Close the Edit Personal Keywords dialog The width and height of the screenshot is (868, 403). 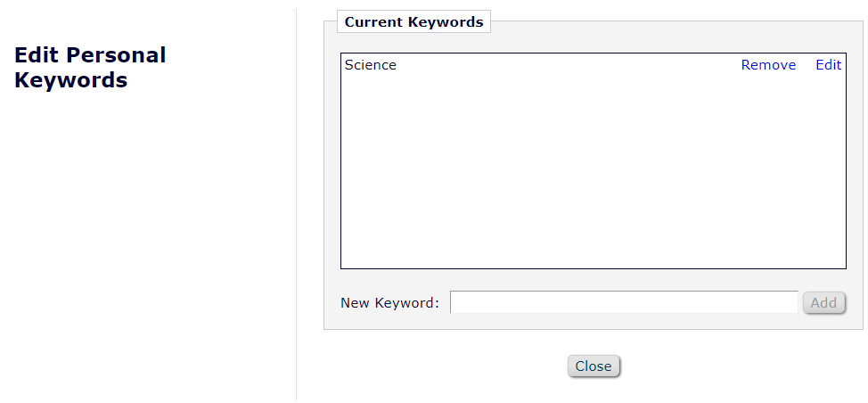pyautogui.click(x=594, y=366)
